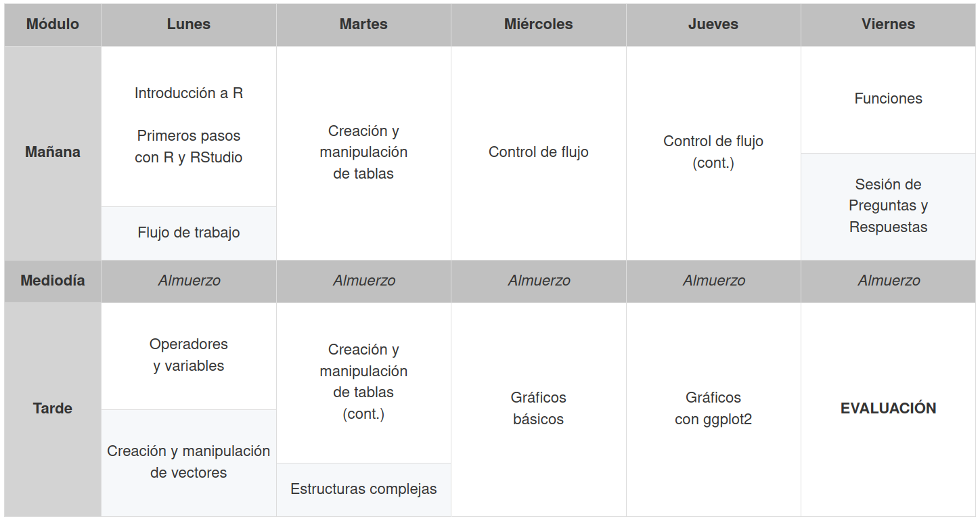Click Sesión de Preguntas y Respuestas cell

coord(888,206)
